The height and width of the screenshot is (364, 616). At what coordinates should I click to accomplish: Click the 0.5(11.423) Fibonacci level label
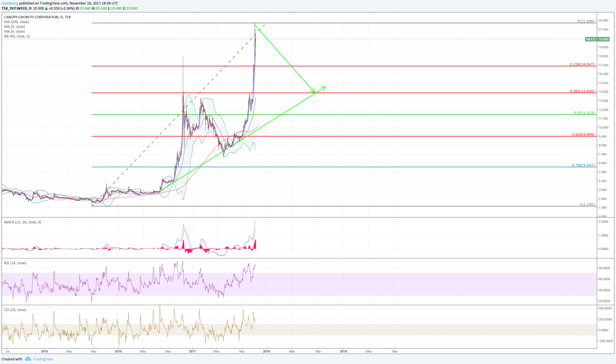click(584, 113)
